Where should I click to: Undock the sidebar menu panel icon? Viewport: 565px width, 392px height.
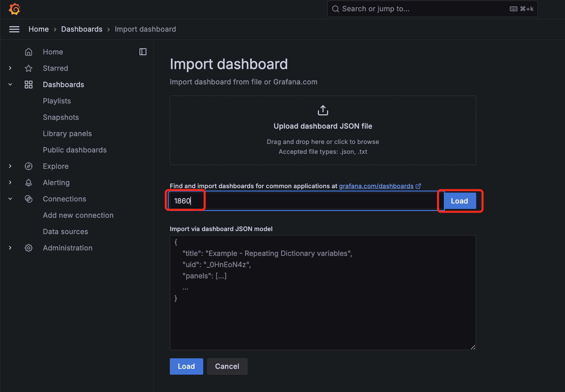143,52
